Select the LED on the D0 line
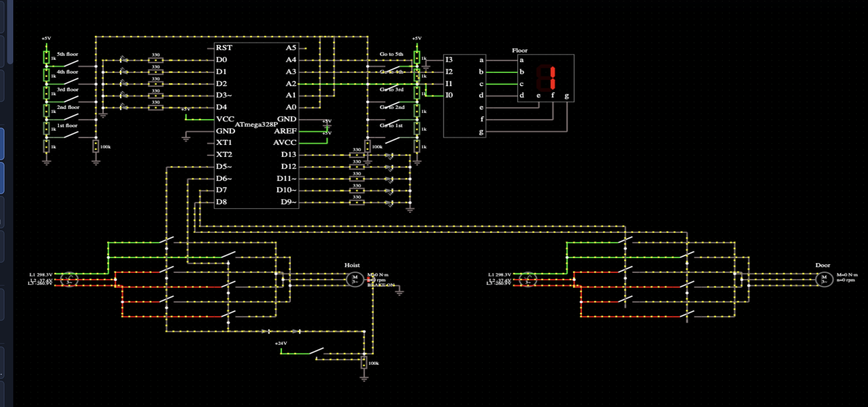This screenshot has height=407, width=868. 124,60
